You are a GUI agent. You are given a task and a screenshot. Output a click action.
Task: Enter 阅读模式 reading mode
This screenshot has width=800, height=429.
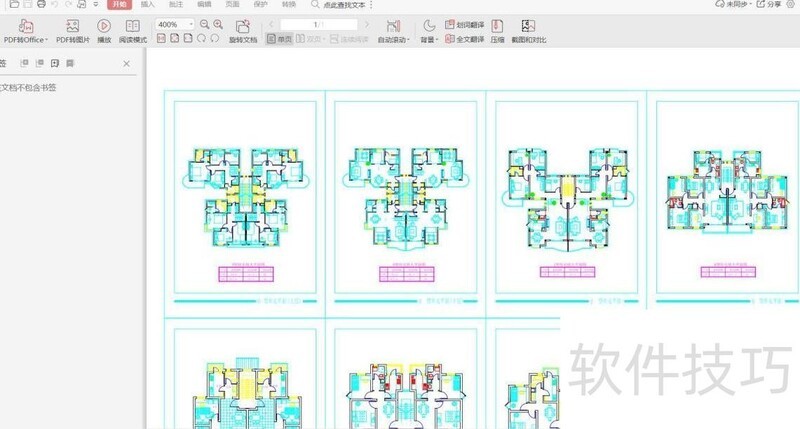click(x=133, y=31)
